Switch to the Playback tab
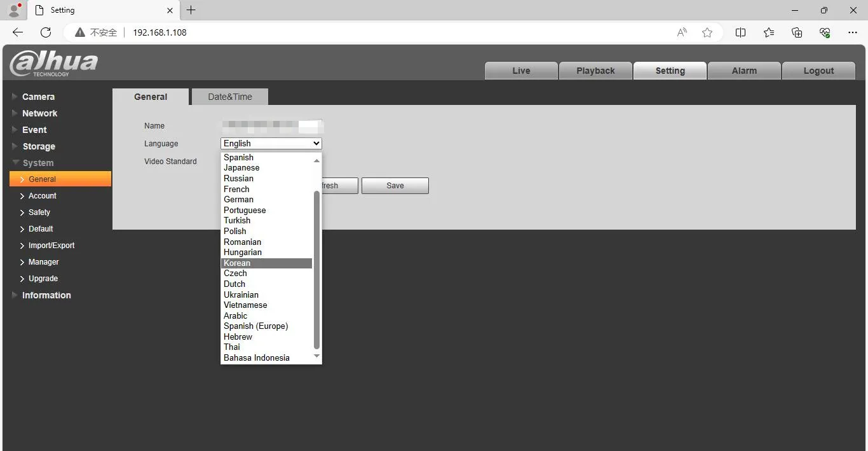Screen dimensions: 868x451 (x=595, y=71)
